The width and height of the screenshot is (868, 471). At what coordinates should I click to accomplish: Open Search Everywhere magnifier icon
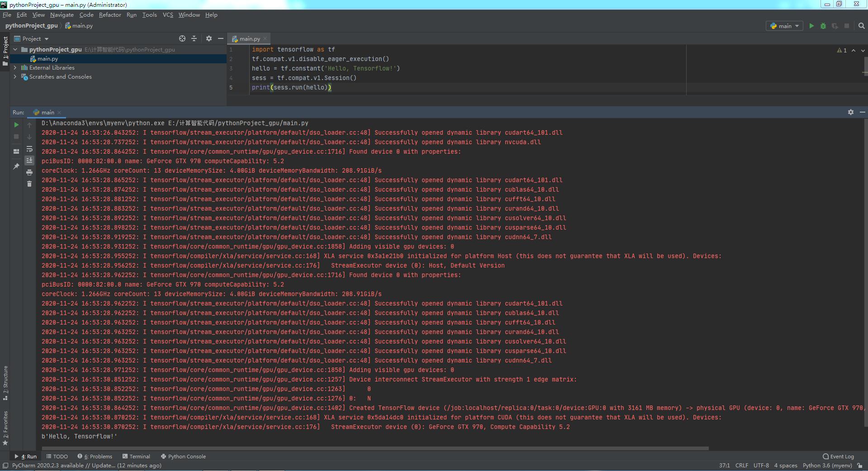[861, 26]
